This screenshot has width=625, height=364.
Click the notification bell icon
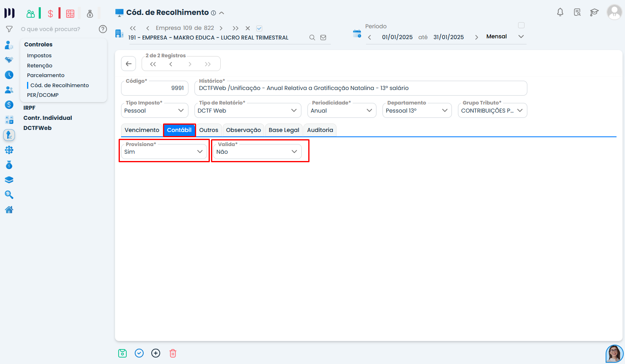pos(560,12)
